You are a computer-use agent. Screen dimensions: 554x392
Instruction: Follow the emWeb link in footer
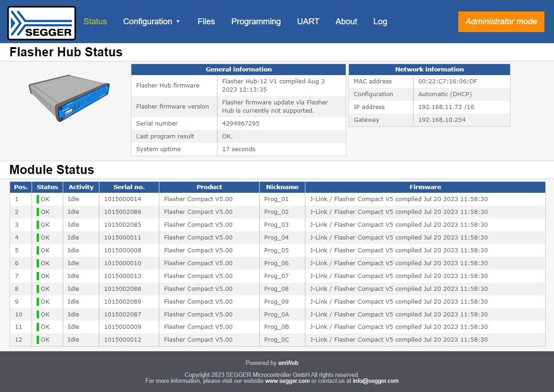(x=288, y=363)
